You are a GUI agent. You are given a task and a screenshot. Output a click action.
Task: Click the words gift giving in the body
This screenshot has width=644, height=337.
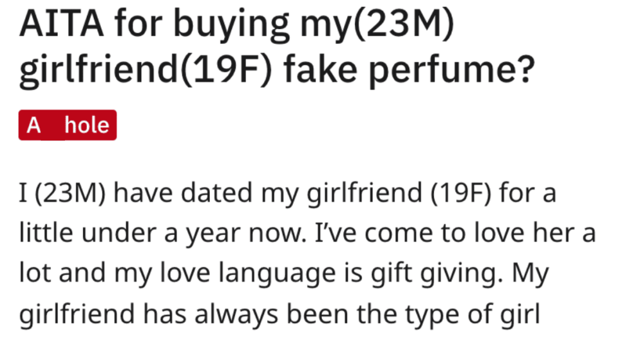coord(437,274)
